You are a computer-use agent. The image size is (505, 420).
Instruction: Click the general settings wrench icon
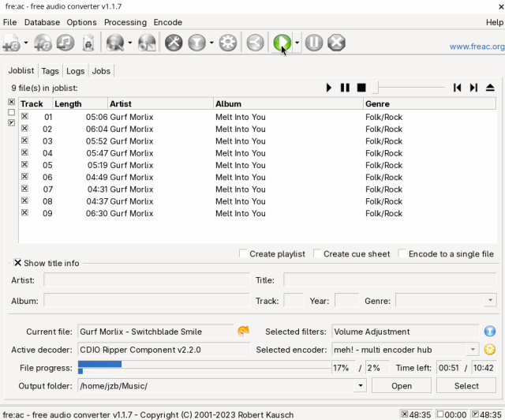(x=174, y=43)
